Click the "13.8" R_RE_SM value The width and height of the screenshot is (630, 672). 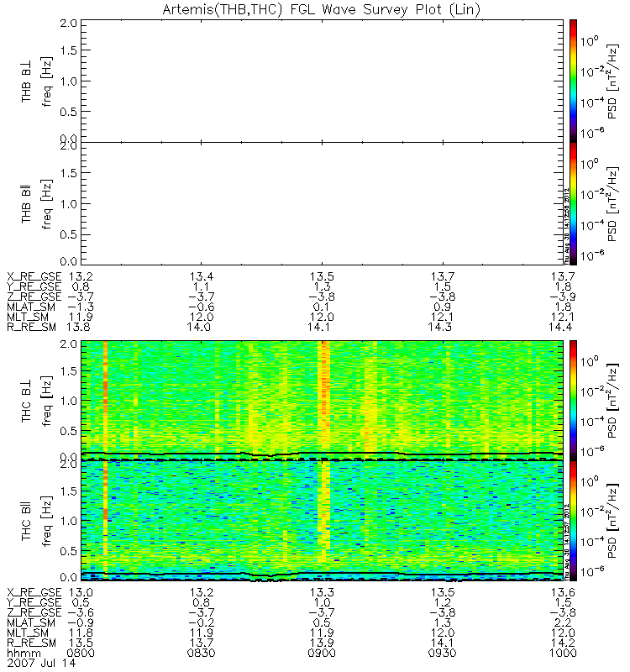pyautogui.click(x=79, y=328)
